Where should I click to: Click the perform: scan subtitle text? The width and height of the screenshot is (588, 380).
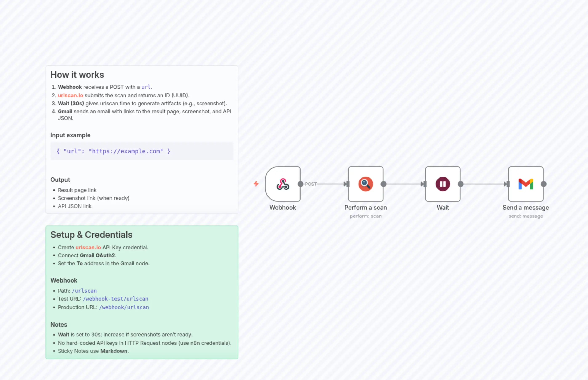point(366,216)
